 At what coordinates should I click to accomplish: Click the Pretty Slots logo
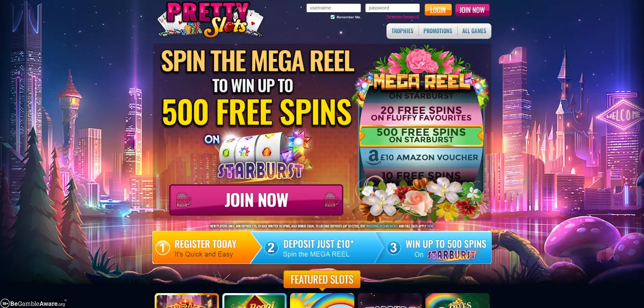(x=210, y=20)
